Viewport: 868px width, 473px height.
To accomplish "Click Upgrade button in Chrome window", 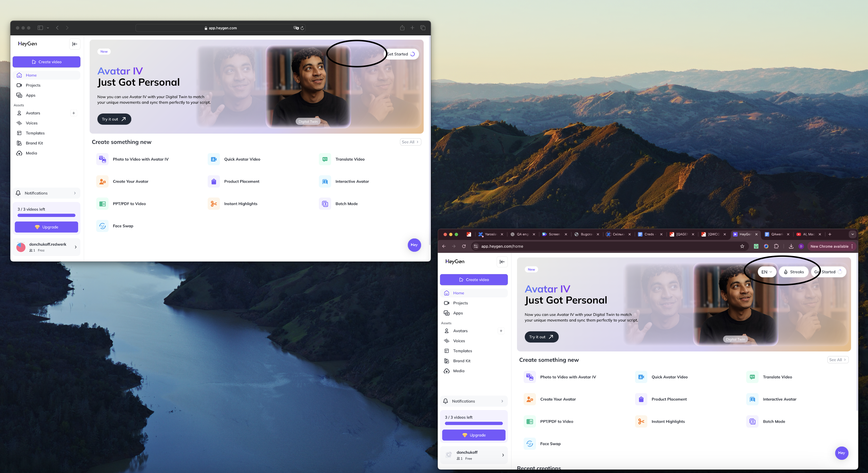I will pyautogui.click(x=474, y=435).
